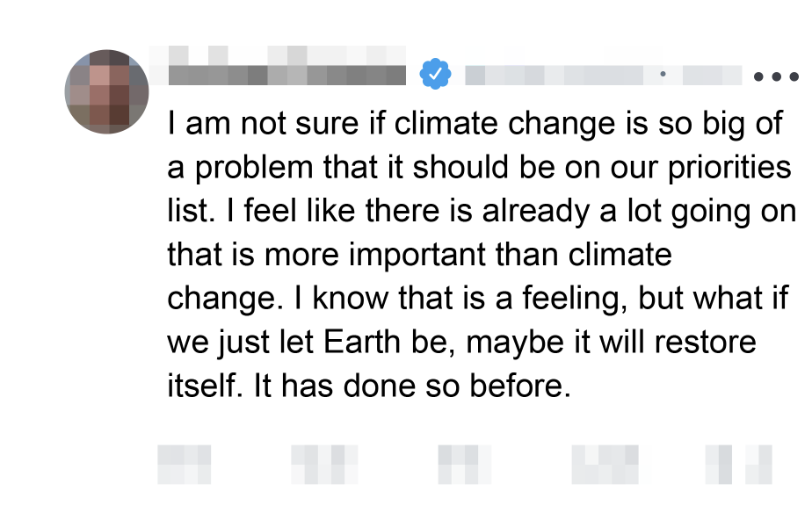Click the second-to-last blurred bookmark icon below post
The height and width of the screenshot is (513, 812).
tap(718, 465)
